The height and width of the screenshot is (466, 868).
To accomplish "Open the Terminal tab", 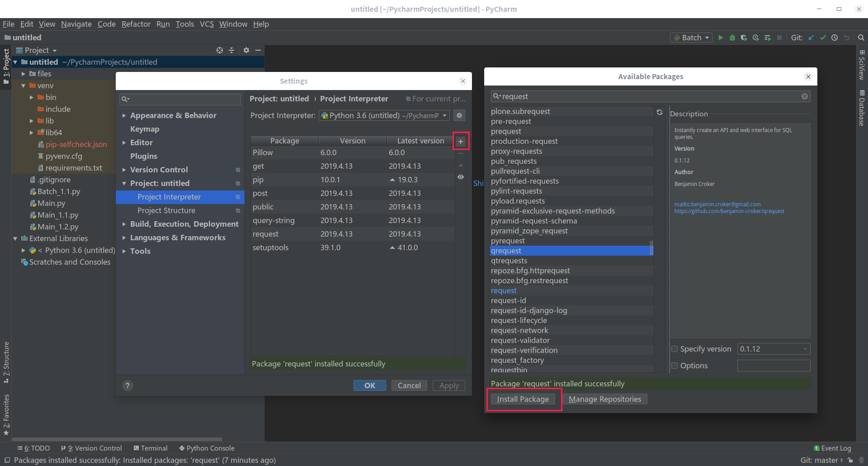I will pos(151,448).
